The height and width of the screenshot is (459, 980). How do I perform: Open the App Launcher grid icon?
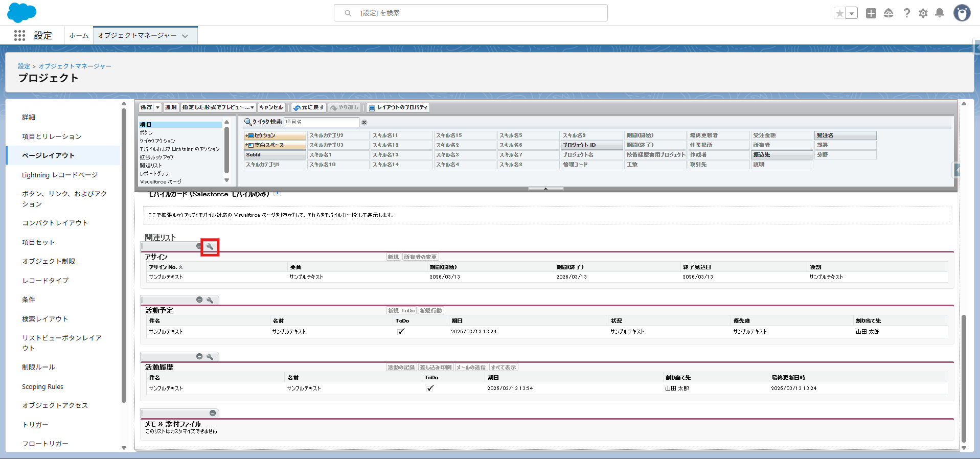point(20,35)
